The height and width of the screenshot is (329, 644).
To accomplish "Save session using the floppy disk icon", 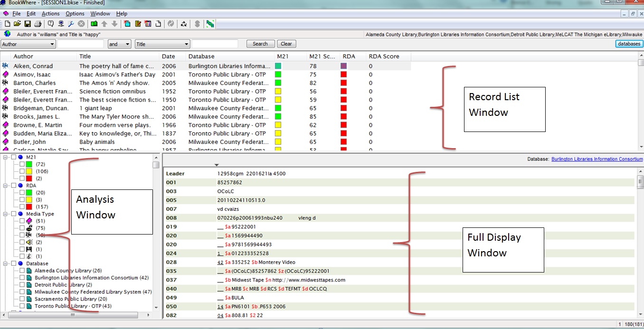I will [28, 24].
